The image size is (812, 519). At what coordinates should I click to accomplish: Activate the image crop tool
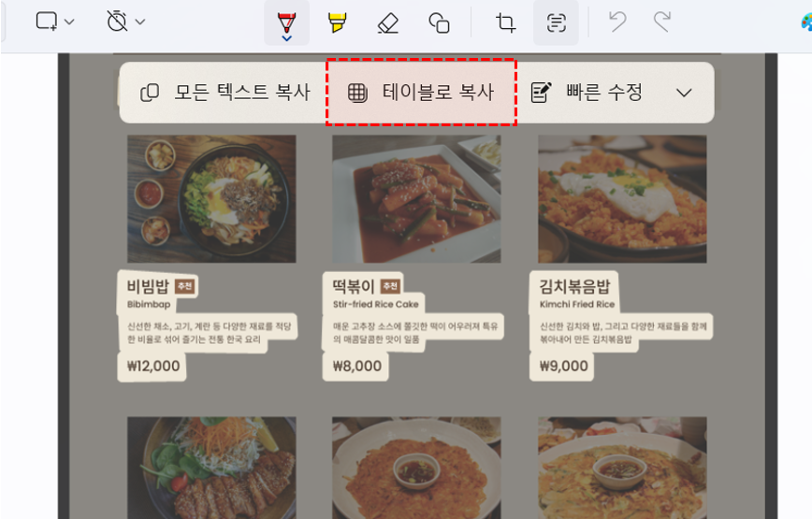(505, 22)
